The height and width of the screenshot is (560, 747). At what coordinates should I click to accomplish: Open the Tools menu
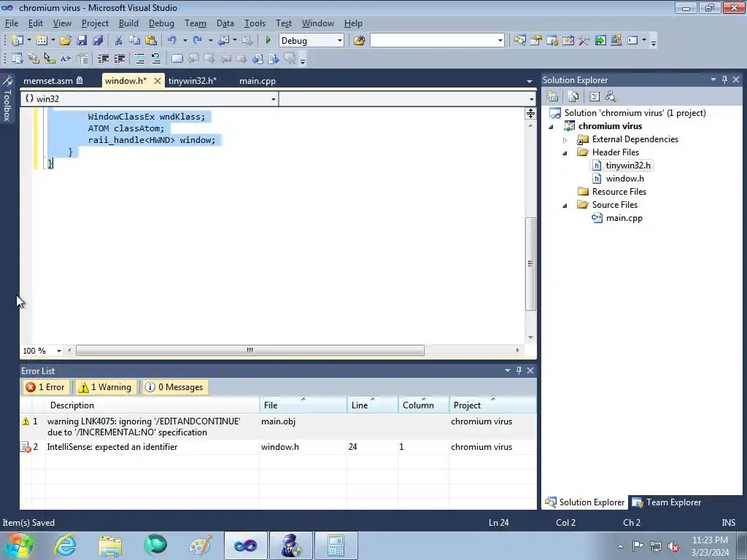tap(255, 23)
